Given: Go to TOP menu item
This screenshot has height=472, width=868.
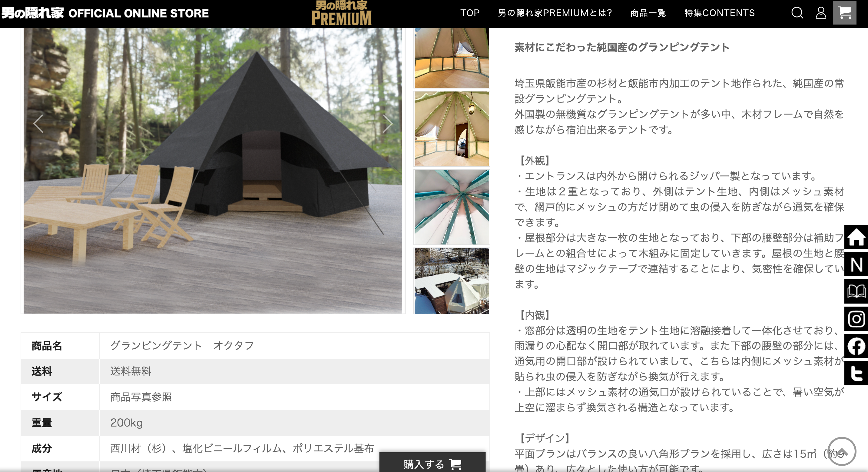Looking at the screenshot, I should tap(470, 13).
